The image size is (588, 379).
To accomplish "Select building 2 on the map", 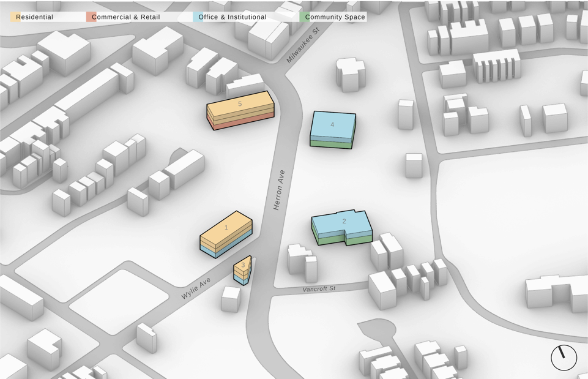I will [x=342, y=227].
